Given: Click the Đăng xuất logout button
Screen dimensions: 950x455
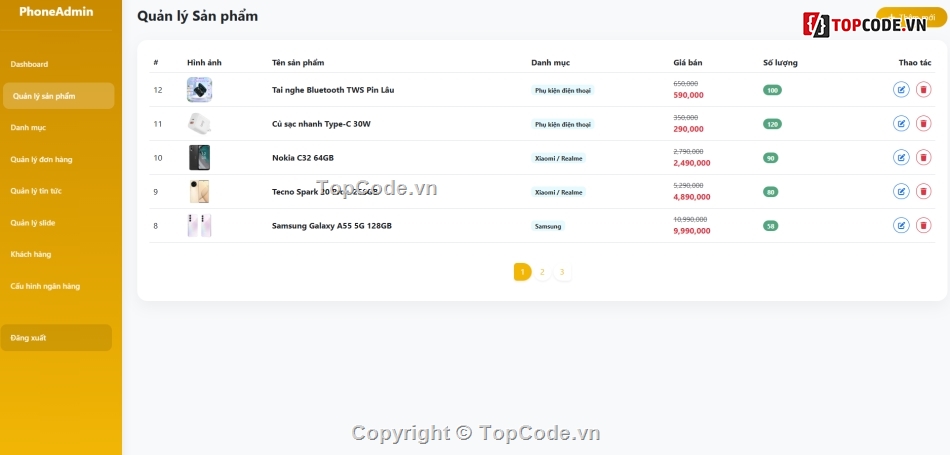Looking at the screenshot, I should 56,337.
